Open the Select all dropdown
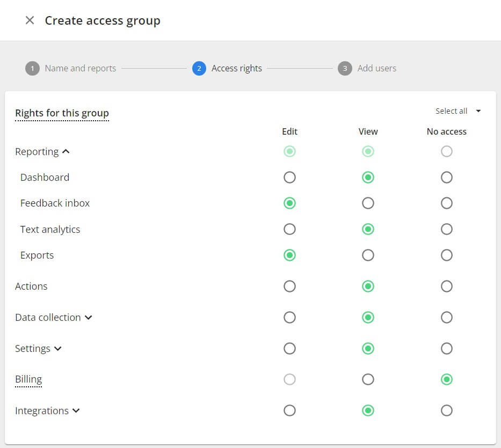The height and width of the screenshot is (448, 501). tap(458, 111)
